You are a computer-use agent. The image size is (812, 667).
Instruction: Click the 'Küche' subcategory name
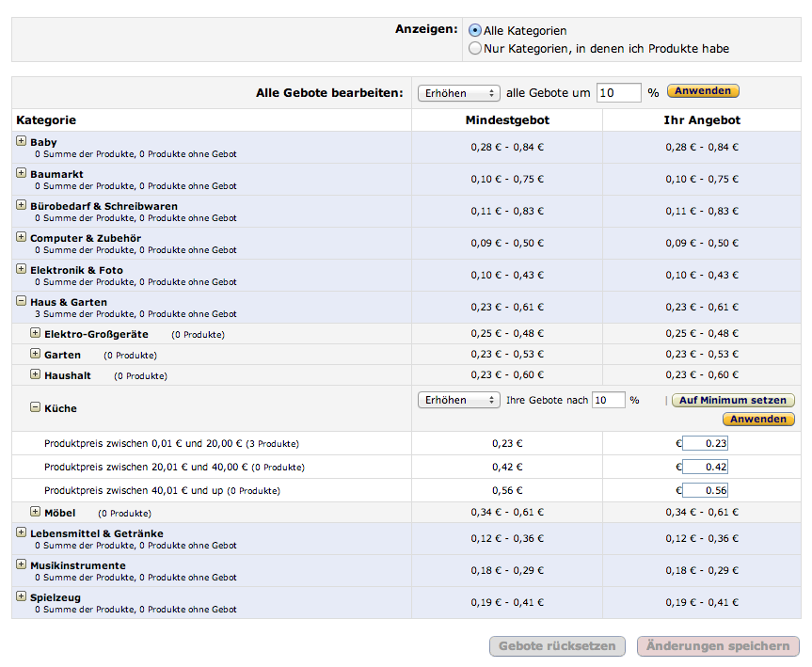click(x=60, y=408)
